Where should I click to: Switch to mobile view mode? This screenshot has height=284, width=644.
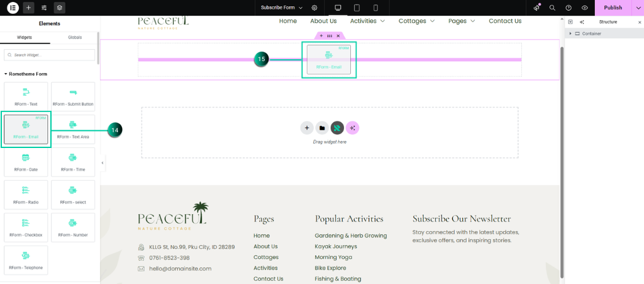tap(375, 8)
